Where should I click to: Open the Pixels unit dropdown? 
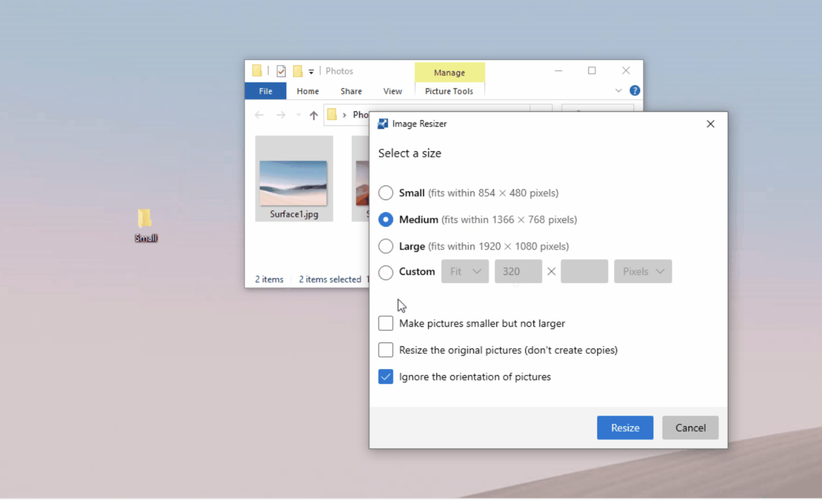642,271
